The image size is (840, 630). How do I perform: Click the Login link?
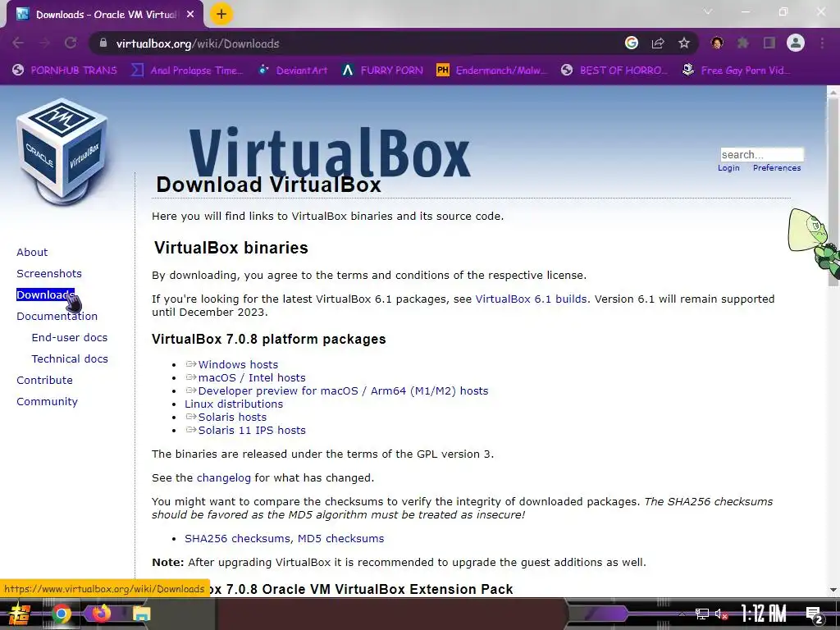pos(728,168)
